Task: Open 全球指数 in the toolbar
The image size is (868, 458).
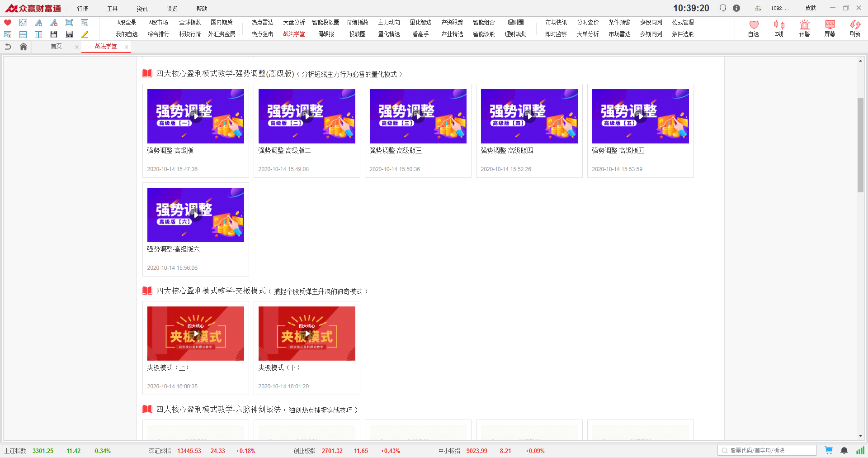Action: point(190,22)
